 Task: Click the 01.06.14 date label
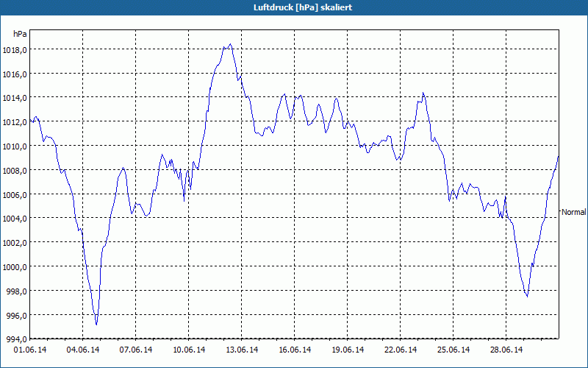(30, 350)
